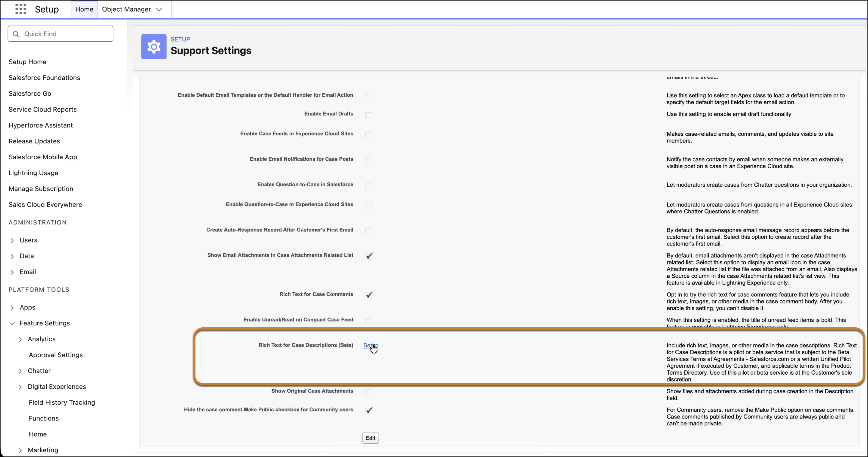Toggle Enable Case Feeds in Experience Cloud Sites checkbox
Image resolution: width=868 pixels, height=457 pixels.
point(368,135)
